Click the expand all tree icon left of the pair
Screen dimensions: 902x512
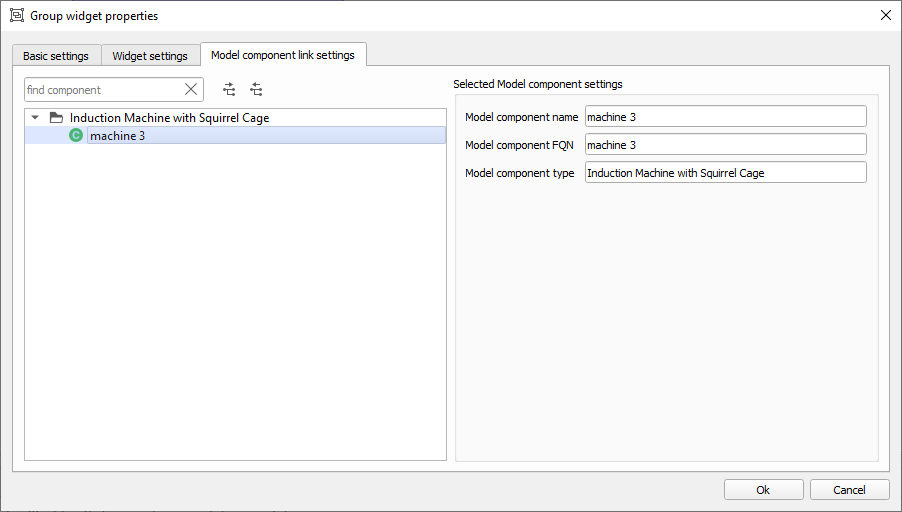click(229, 90)
